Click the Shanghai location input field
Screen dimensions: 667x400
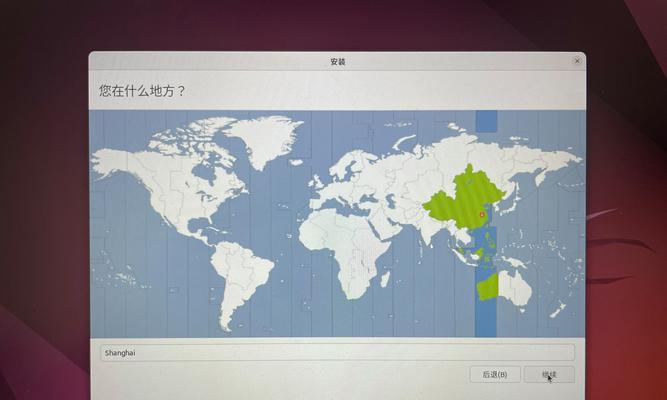[x=337, y=353]
